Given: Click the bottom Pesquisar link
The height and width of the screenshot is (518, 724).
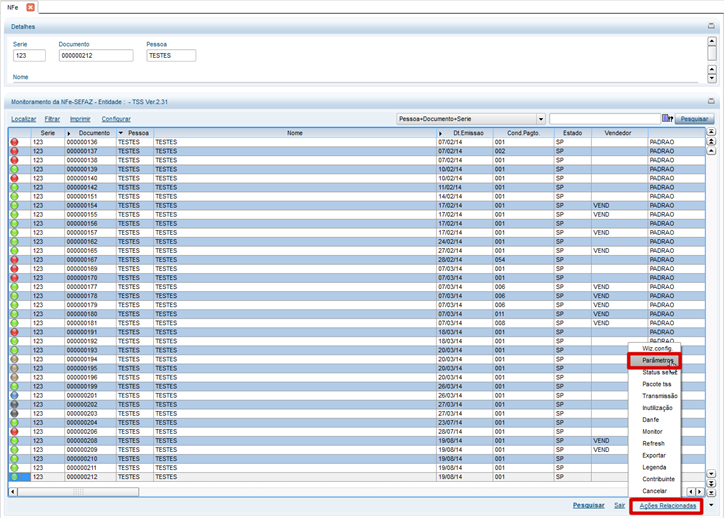Looking at the screenshot, I should [x=588, y=506].
